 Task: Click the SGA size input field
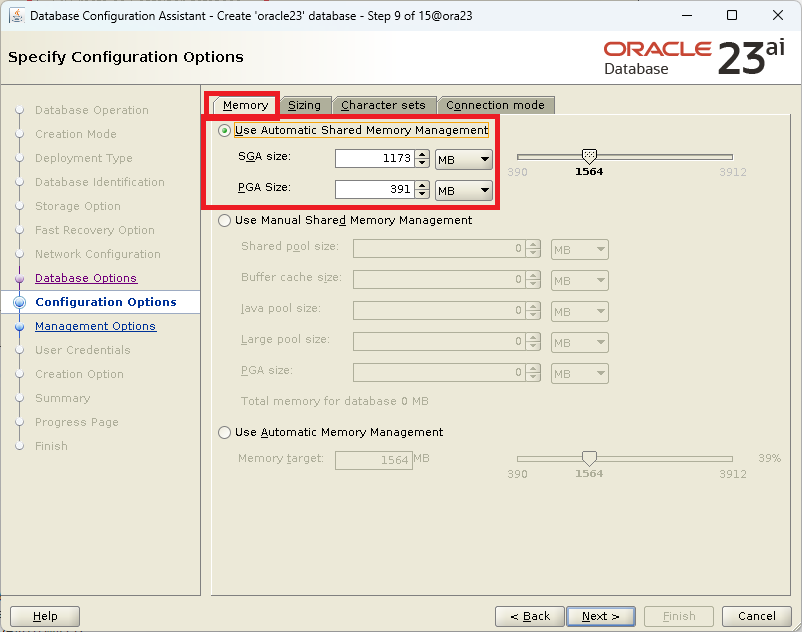coord(375,159)
